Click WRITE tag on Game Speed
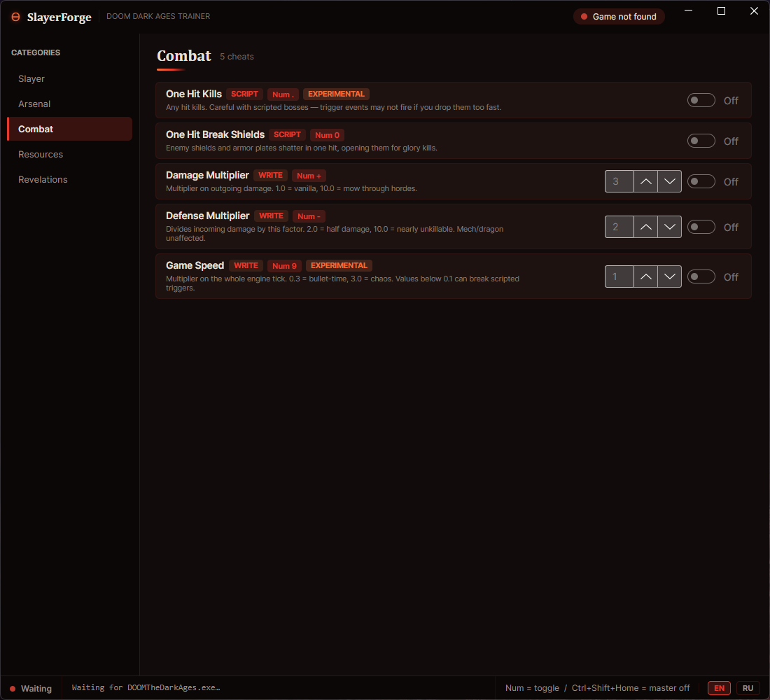The height and width of the screenshot is (700, 770). [246, 265]
